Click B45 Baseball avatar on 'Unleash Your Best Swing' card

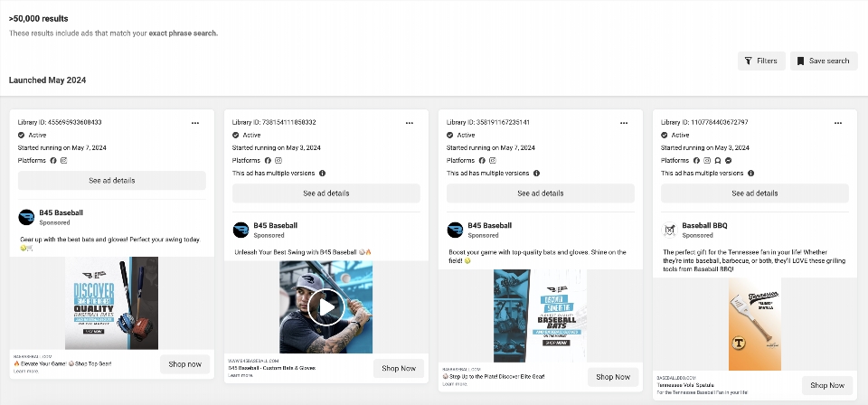point(241,230)
